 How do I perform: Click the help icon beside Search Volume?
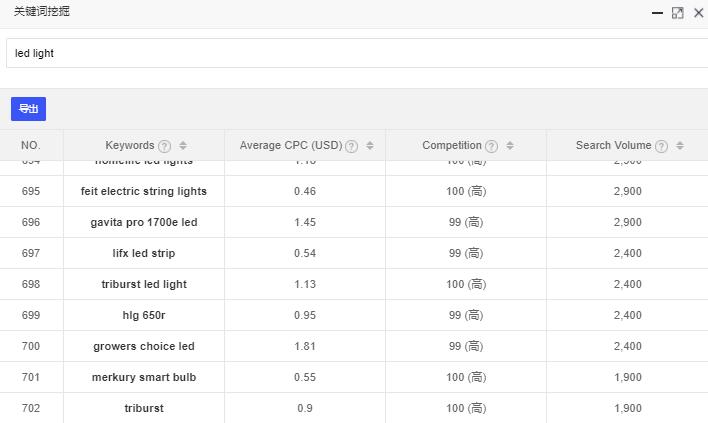click(661, 146)
